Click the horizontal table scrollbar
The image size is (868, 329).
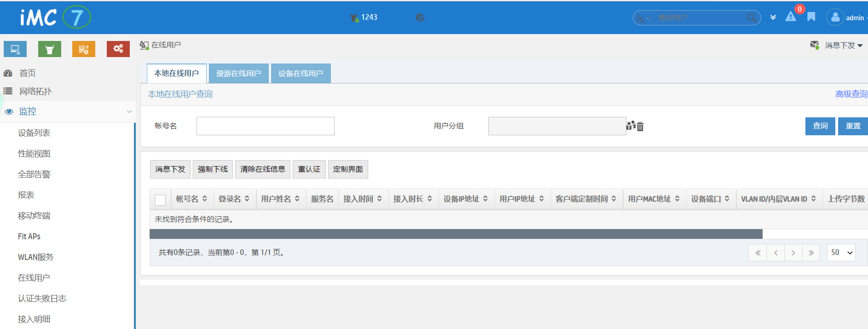click(x=456, y=234)
